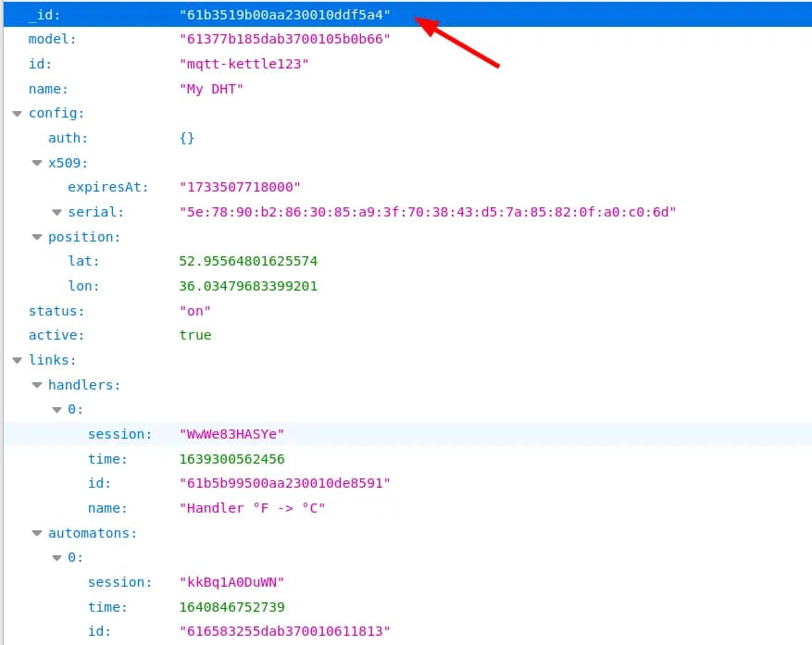Screen dimensions: 812x645
Task: Collapse the links node
Action: coord(17,360)
